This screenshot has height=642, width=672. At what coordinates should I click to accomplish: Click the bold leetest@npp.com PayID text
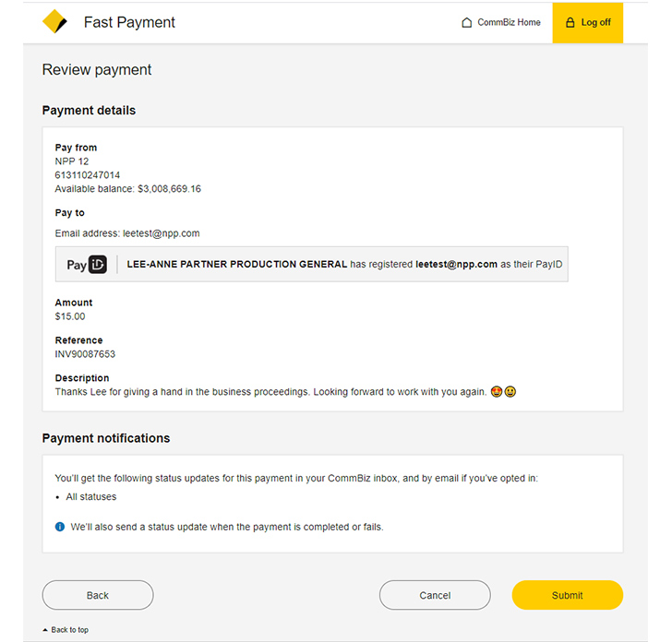coord(456,264)
